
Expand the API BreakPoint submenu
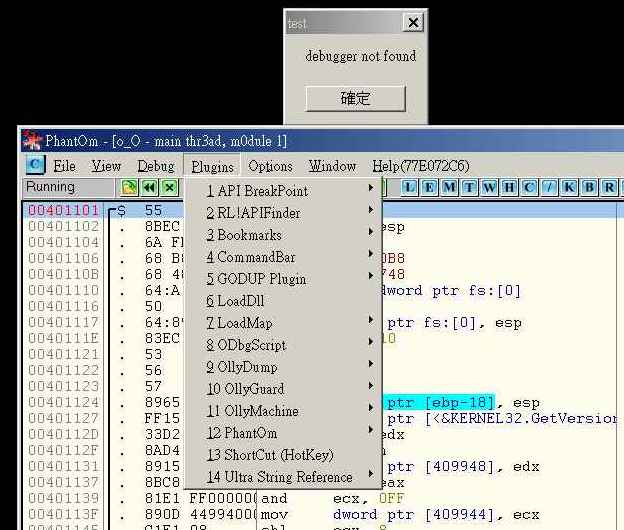[283, 191]
